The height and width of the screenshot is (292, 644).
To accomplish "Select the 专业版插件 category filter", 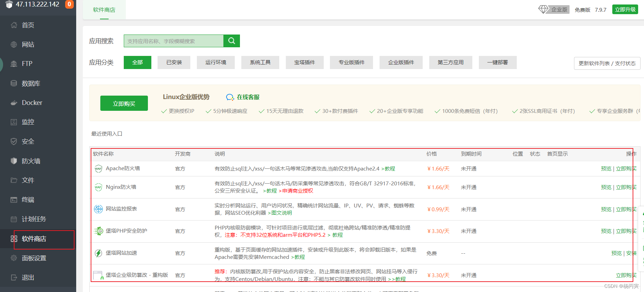I will tap(351, 62).
